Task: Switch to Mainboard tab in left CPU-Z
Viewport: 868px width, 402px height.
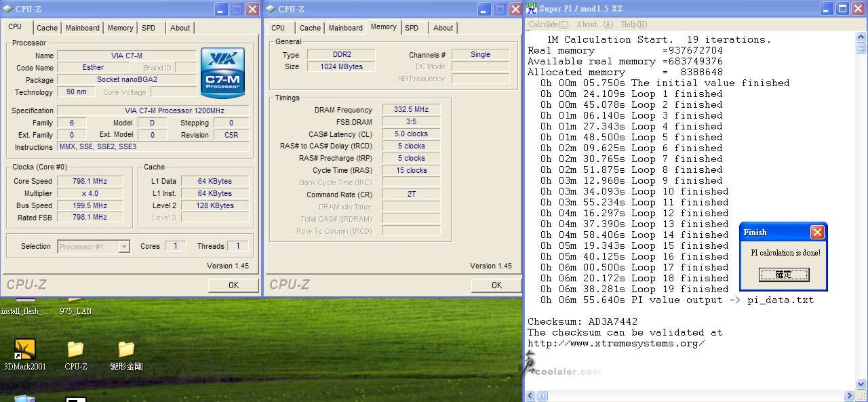Action: coord(83,28)
